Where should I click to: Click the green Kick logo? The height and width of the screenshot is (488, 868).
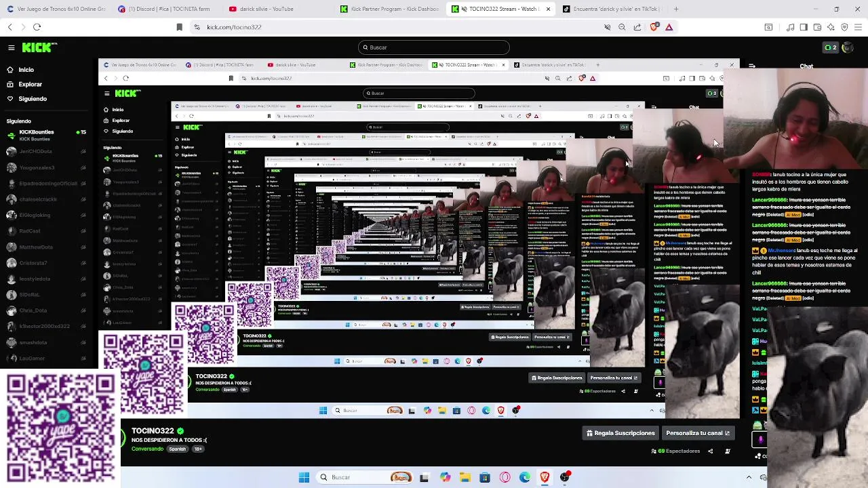click(x=39, y=47)
